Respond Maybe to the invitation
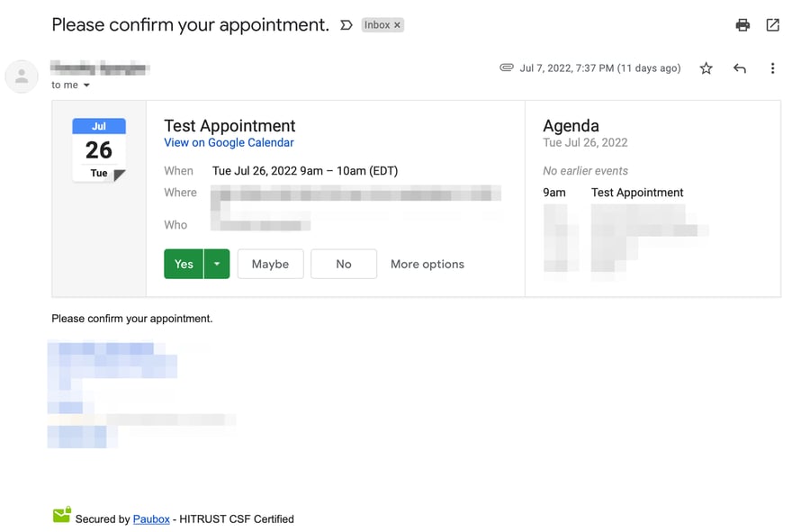This screenshot has height=532, width=792. point(270,264)
